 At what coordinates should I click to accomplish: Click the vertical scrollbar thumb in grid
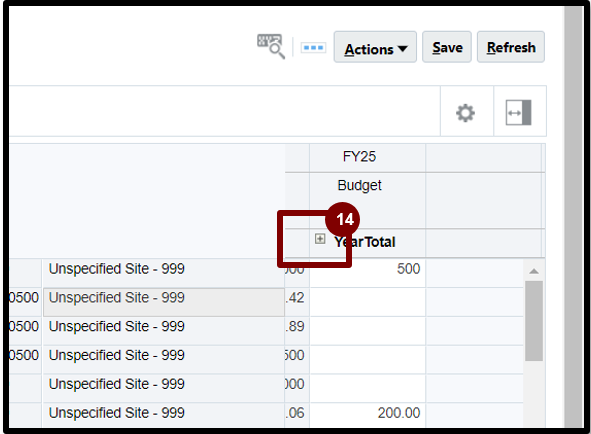(x=534, y=321)
